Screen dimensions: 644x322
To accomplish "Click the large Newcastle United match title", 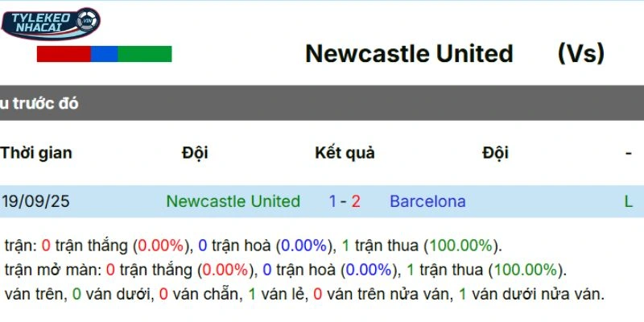I will click(x=409, y=53).
